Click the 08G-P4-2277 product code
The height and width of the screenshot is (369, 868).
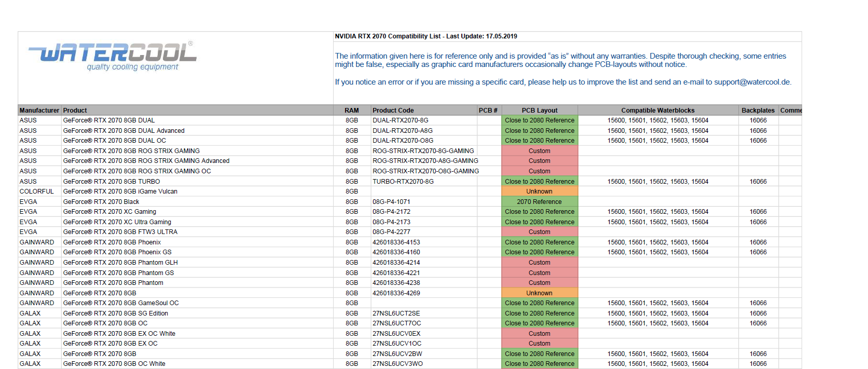pos(391,232)
